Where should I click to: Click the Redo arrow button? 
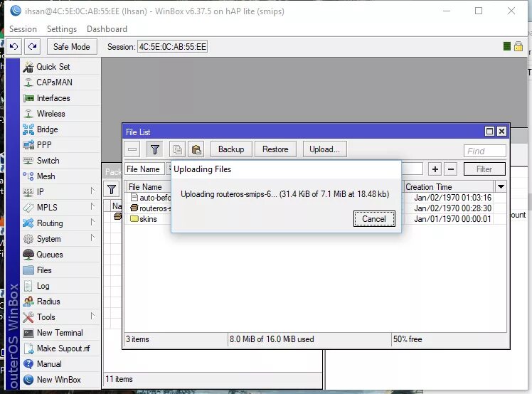pyautogui.click(x=32, y=46)
